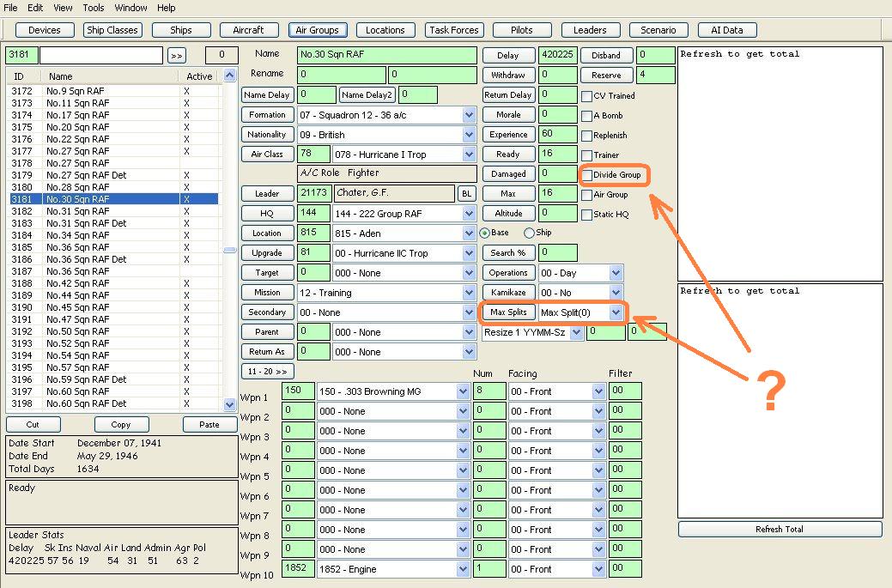Click the BL button next to leader name

click(466, 194)
